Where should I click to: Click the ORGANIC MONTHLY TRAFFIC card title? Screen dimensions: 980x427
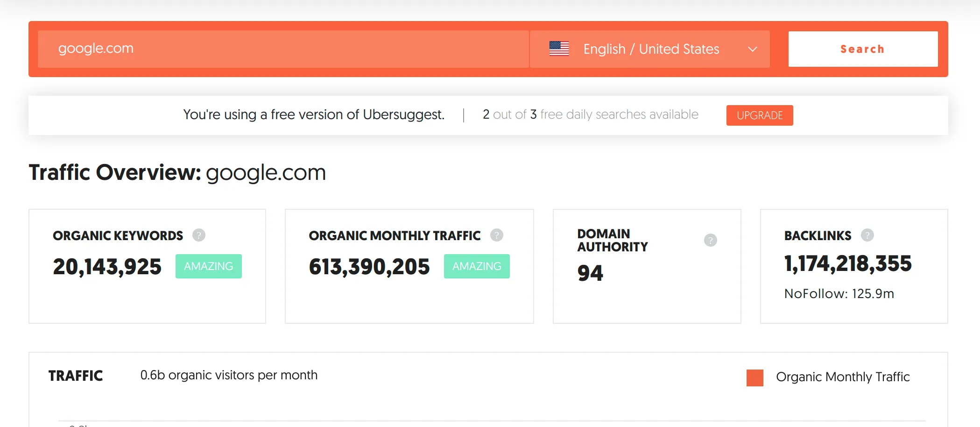pyautogui.click(x=395, y=235)
